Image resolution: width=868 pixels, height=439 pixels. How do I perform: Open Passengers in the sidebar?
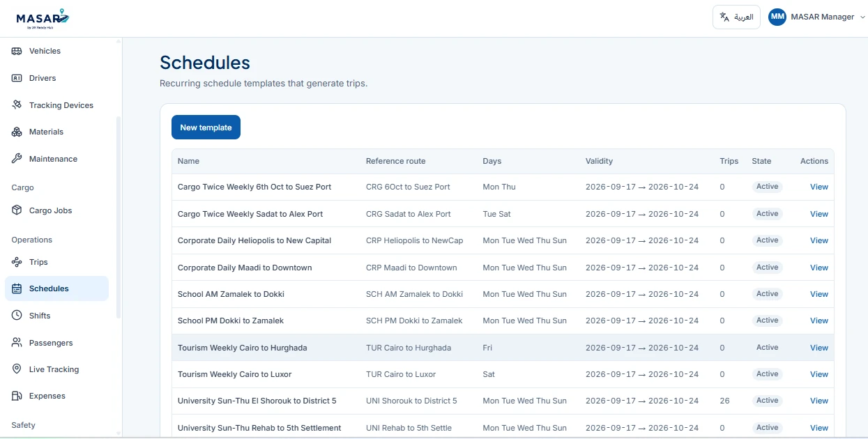click(x=56, y=343)
